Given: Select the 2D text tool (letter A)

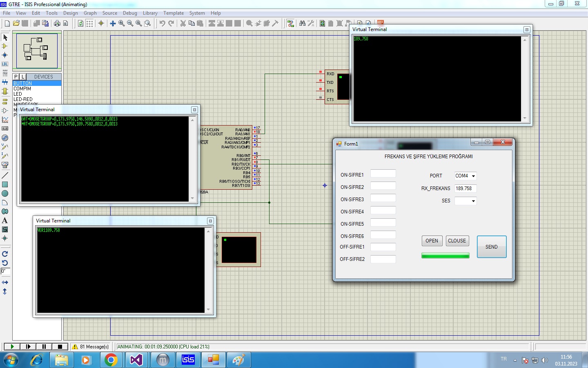Looking at the screenshot, I should [5, 220].
